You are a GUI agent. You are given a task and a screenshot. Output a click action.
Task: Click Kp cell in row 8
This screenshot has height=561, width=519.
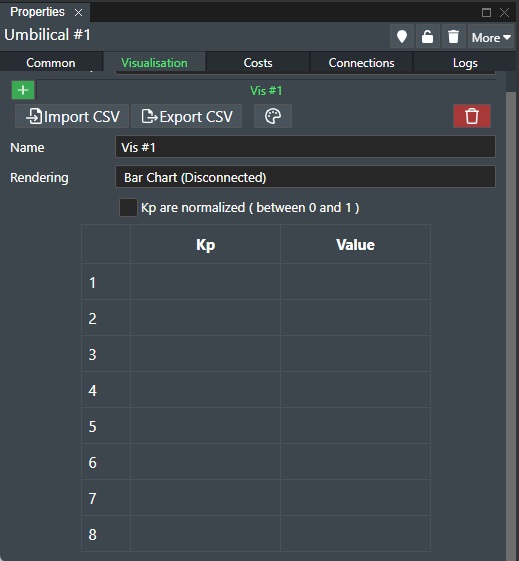pyautogui.click(x=205, y=534)
